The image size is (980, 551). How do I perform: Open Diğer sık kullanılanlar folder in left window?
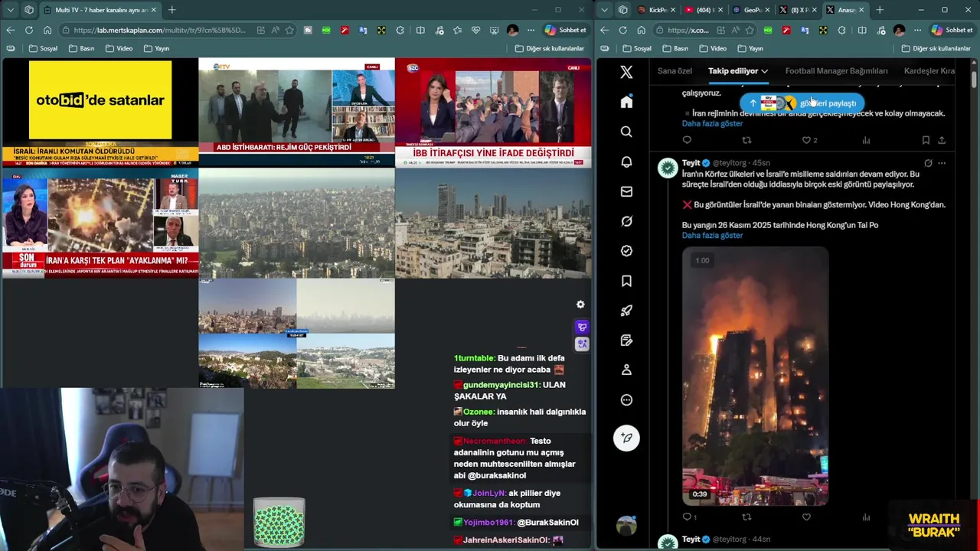pos(549,48)
